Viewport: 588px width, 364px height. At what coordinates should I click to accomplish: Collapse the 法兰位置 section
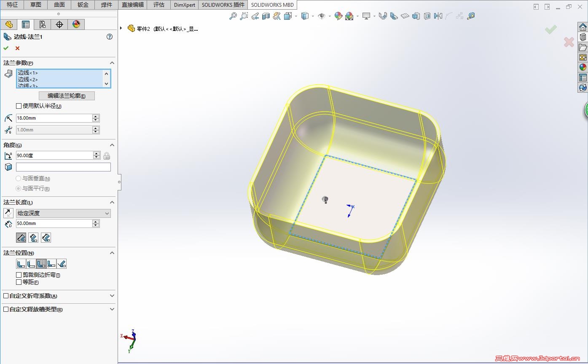[112, 253]
